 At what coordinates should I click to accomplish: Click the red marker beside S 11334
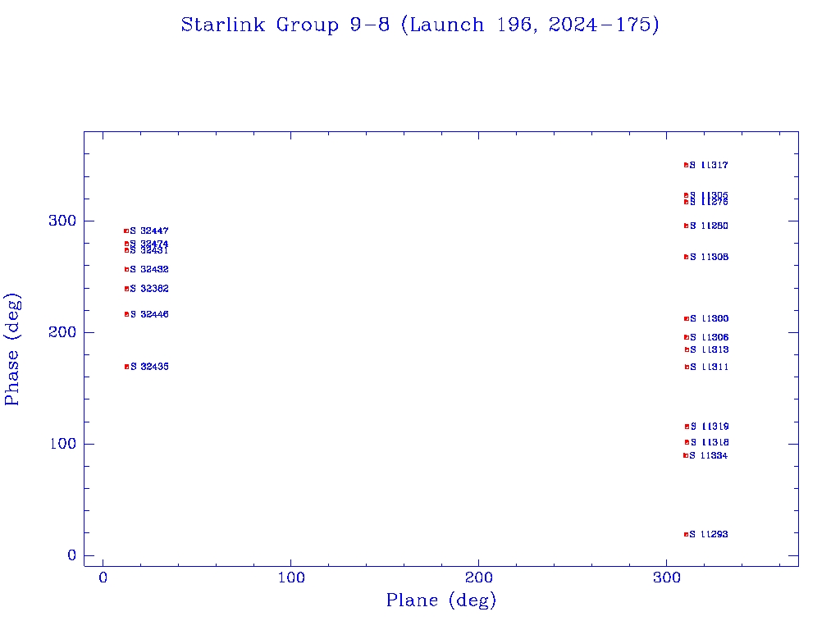pos(686,456)
